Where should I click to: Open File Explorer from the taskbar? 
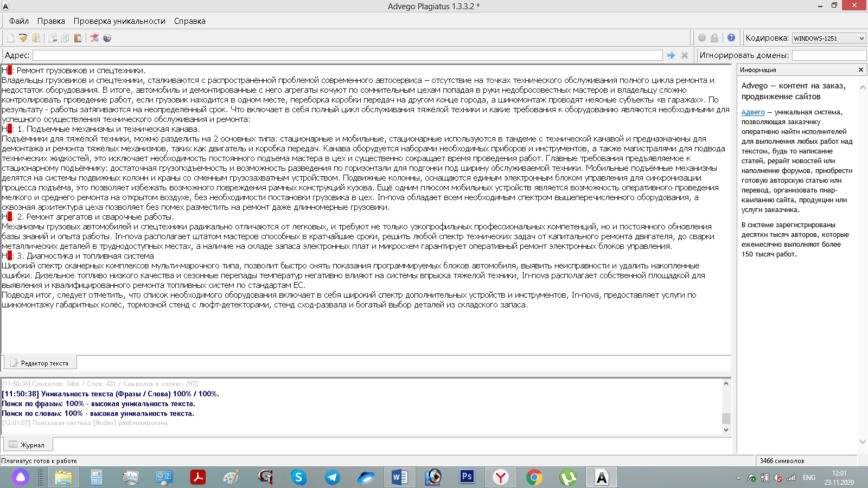pyautogui.click(x=63, y=477)
